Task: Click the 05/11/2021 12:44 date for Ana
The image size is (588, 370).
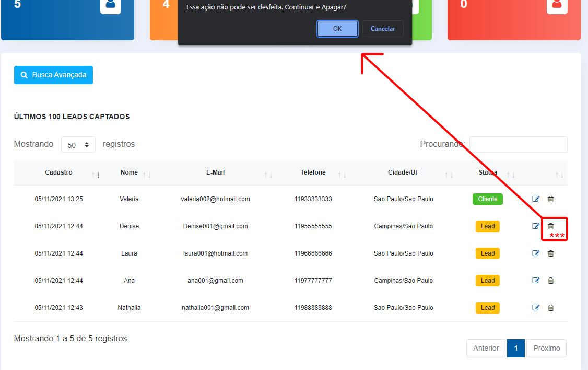Action: (59, 280)
